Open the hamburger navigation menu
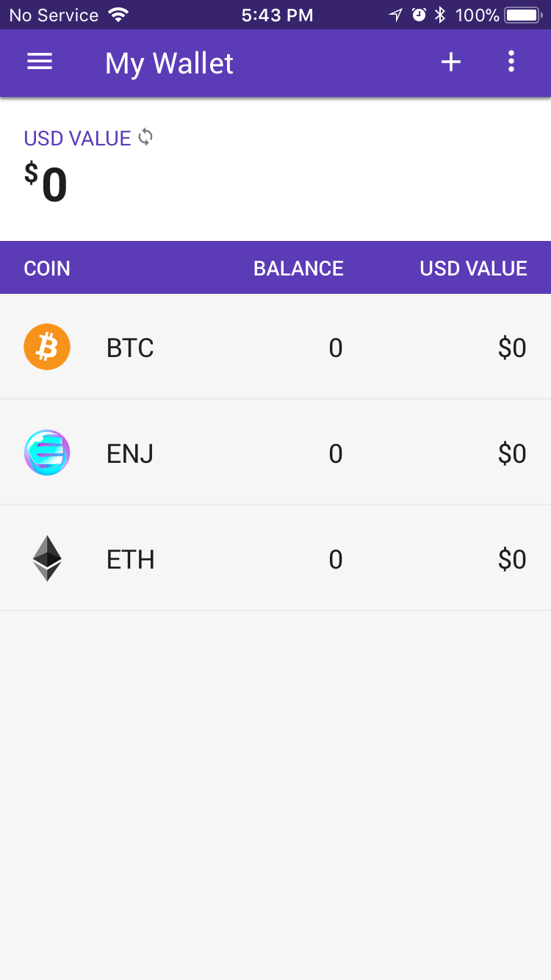The height and width of the screenshot is (980, 551). click(x=40, y=62)
